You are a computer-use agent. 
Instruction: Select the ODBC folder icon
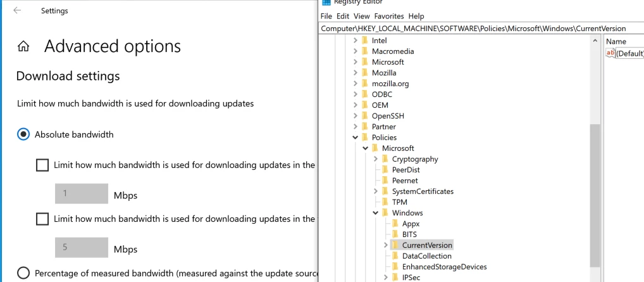pyautogui.click(x=364, y=94)
